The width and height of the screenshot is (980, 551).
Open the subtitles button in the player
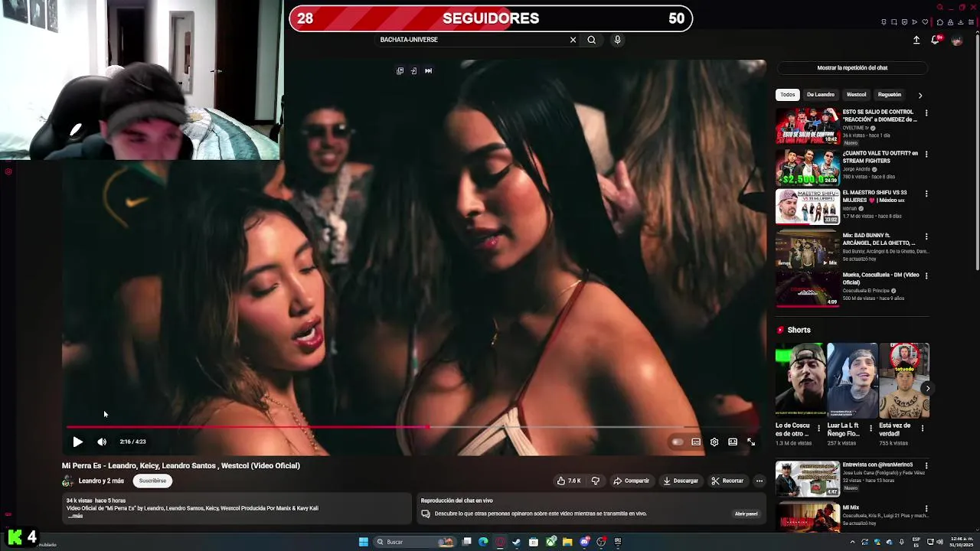(696, 442)
